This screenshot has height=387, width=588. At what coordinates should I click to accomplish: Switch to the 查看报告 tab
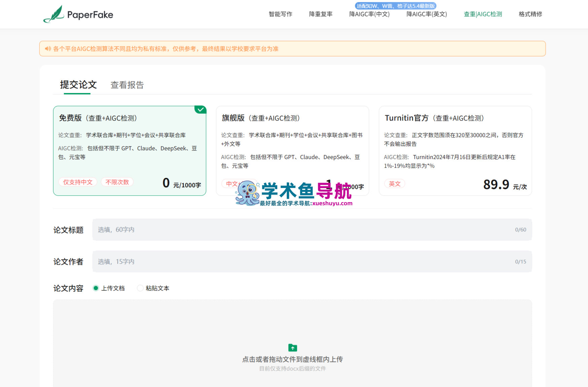[x=127, y=85]
